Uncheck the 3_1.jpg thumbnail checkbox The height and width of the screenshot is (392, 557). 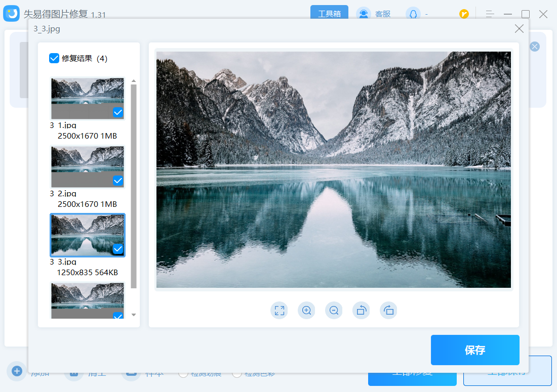click(x=118, y=112)
